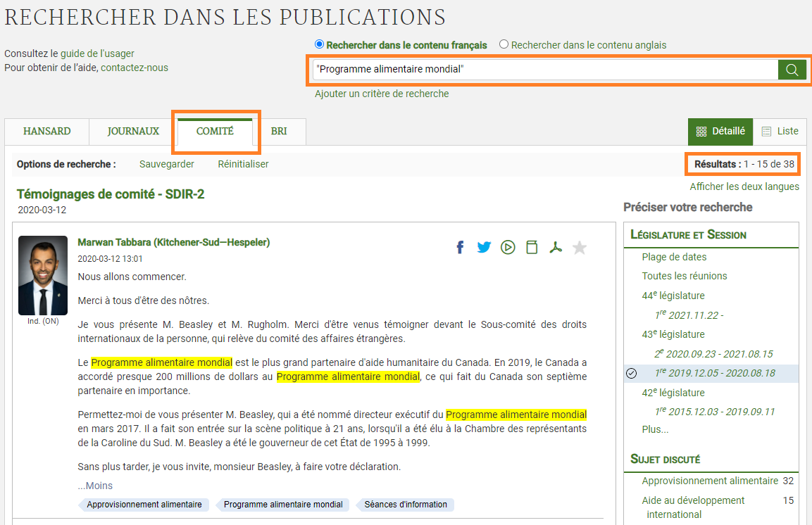Click Sauvegarder to save search options
Screen dimensions: 812x525
[167, 164]
